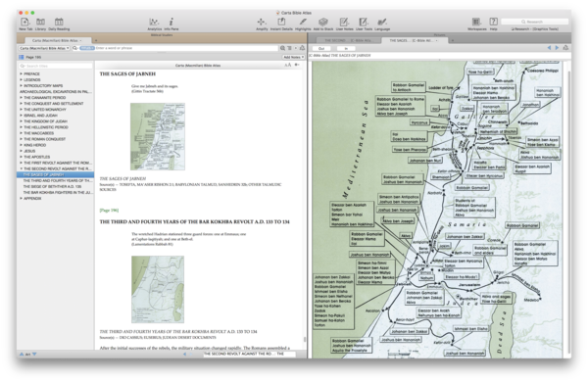Screen dimensions: 588x382
Task: Click the green [Page 196] link
Action: (x=109, y=211)
